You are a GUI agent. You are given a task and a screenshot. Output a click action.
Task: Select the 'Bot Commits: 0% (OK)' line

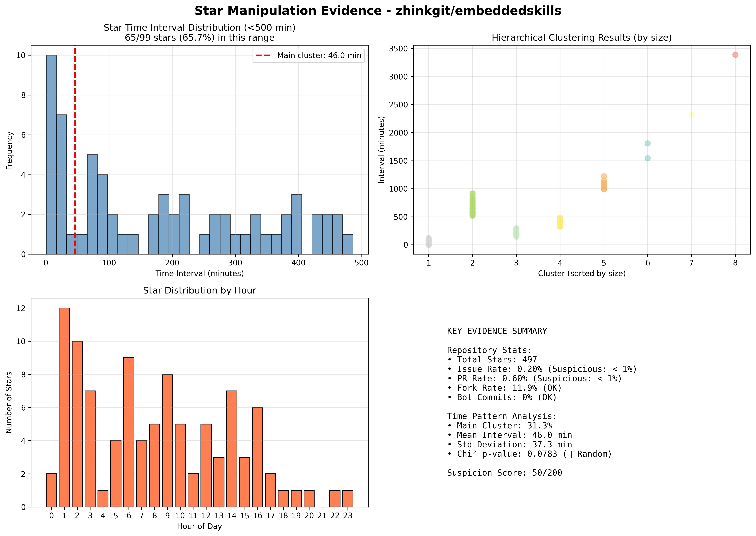tap(502, 397)
